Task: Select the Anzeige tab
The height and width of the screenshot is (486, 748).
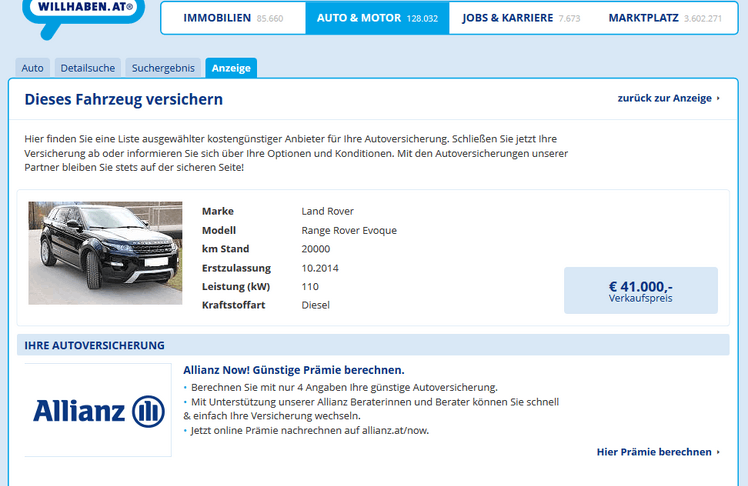Action: pos(231,68)
